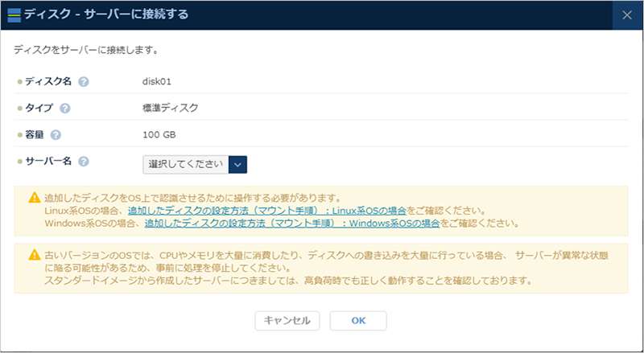Image resolution: width=644 pixels, height=353 pixels.
Task: Click the ディスク名 label
Action: (x=48, y=82)
